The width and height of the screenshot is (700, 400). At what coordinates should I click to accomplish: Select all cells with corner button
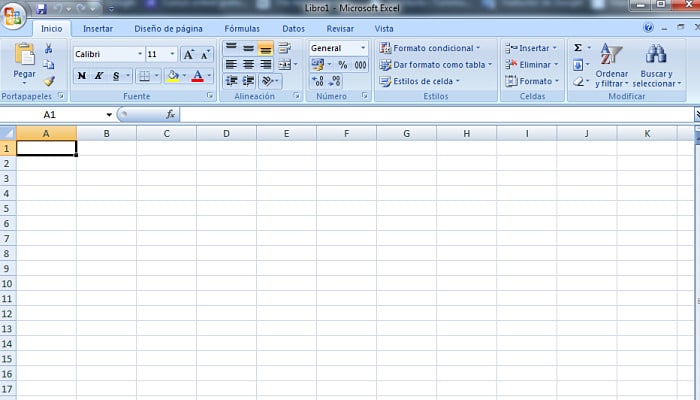8,133
